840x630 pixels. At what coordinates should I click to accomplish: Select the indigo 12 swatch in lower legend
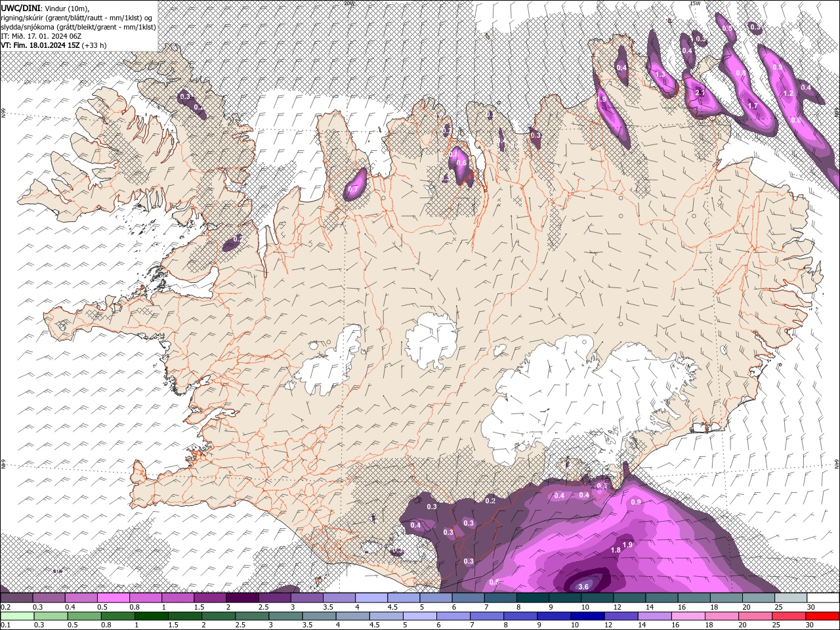coord(620,616)
